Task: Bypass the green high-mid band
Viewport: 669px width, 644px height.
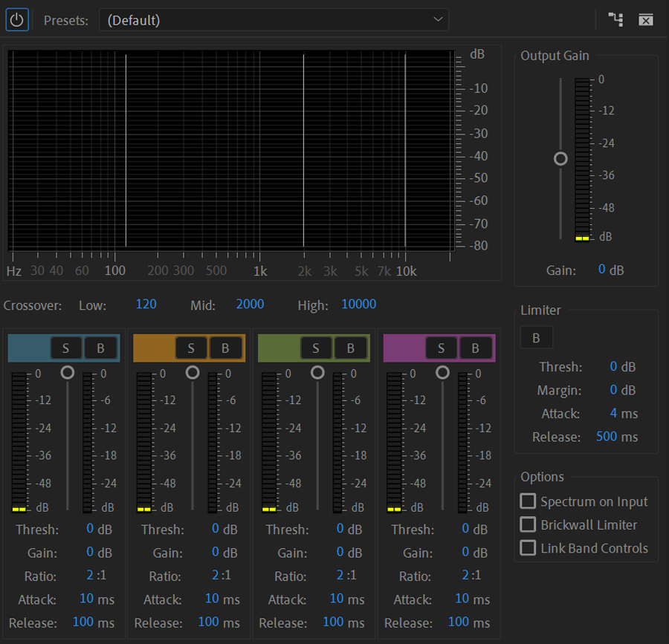Action: tap(350, 348)
